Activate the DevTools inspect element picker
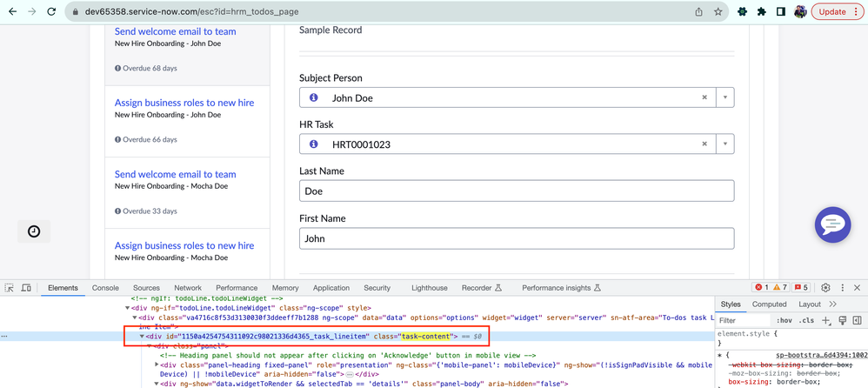This screenshot has width=868, height=388. point(10,288)
